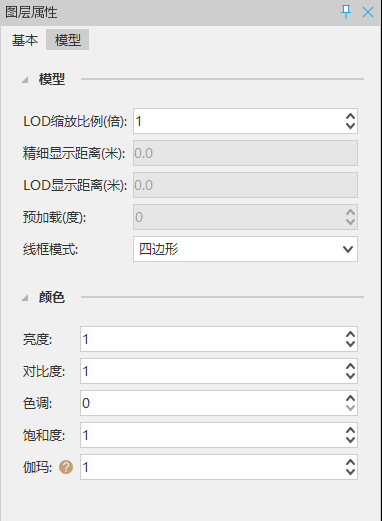The height and width of the screenshot is (521, 382).
Task: Focus the 对比度 value field
Action: 212,371
